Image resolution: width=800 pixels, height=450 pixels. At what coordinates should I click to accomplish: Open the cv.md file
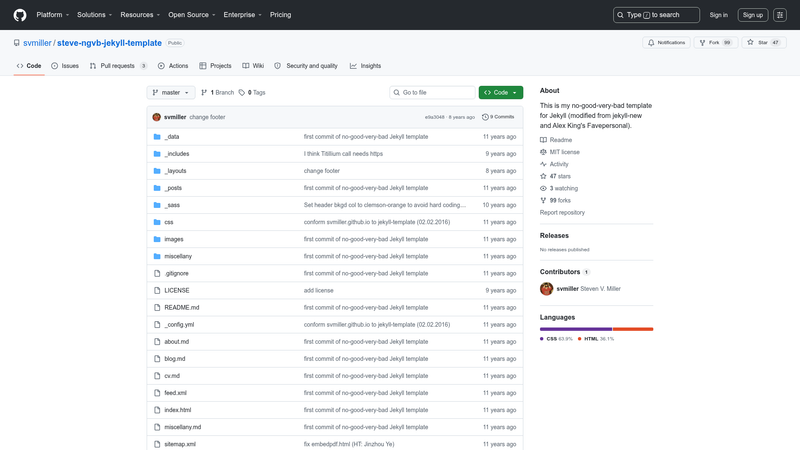pyautogui.click(x=172, y=376)
